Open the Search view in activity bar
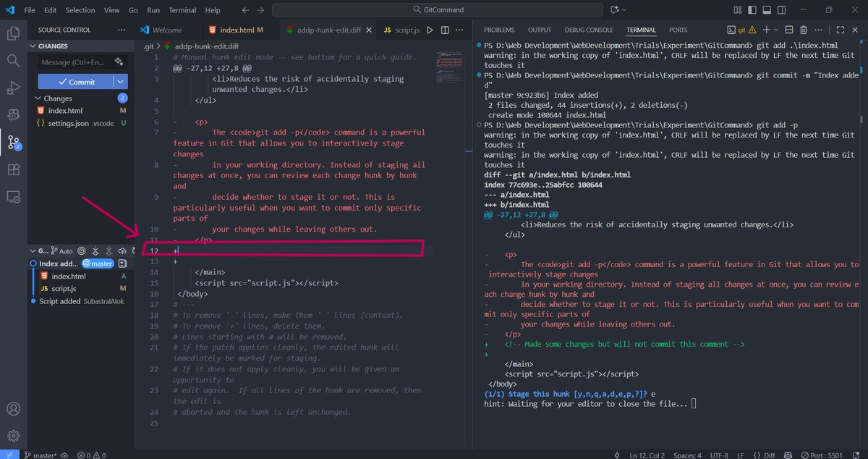The width and height of the screenshot is (868, 459). pyautogui.click(x=13, y=60)
